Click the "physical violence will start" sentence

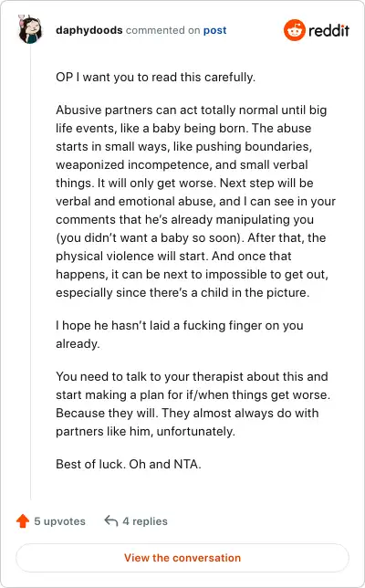(x=132, y=257)
